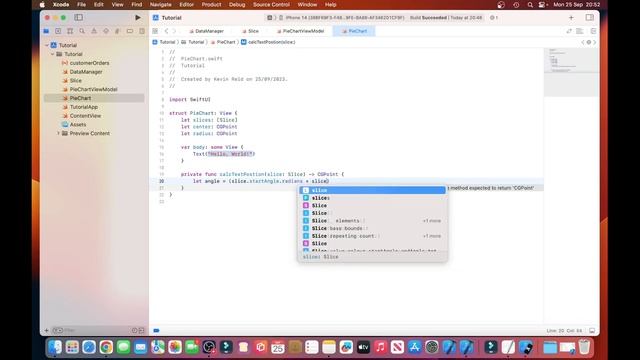
Task: Choose the highlighted 'slice' autocomplete suggestion
Action: 372,190
